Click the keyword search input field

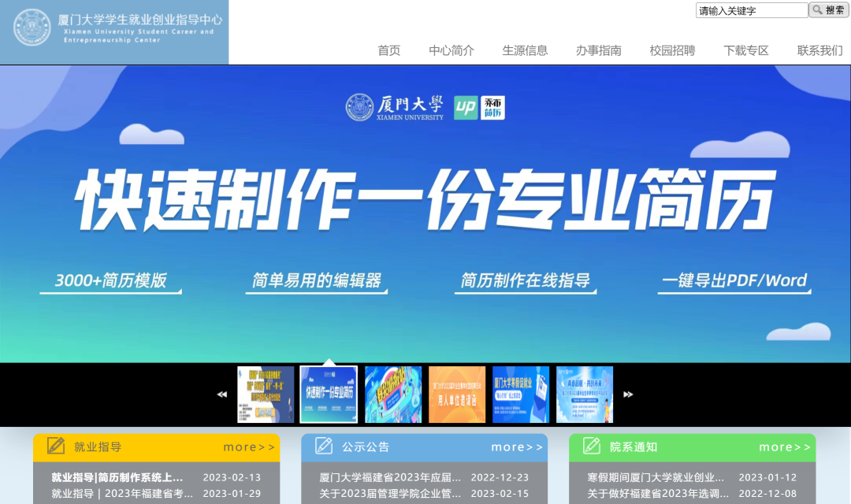[751, 11]
